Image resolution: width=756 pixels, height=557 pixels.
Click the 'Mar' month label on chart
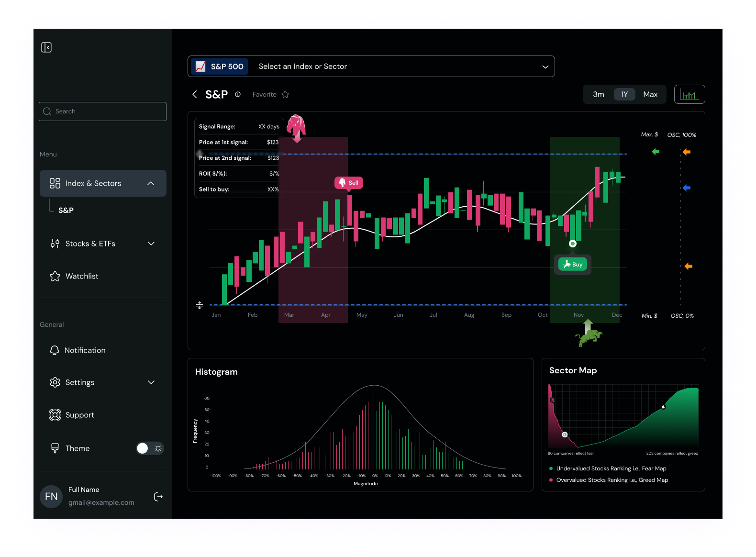(x=289, y=315)
